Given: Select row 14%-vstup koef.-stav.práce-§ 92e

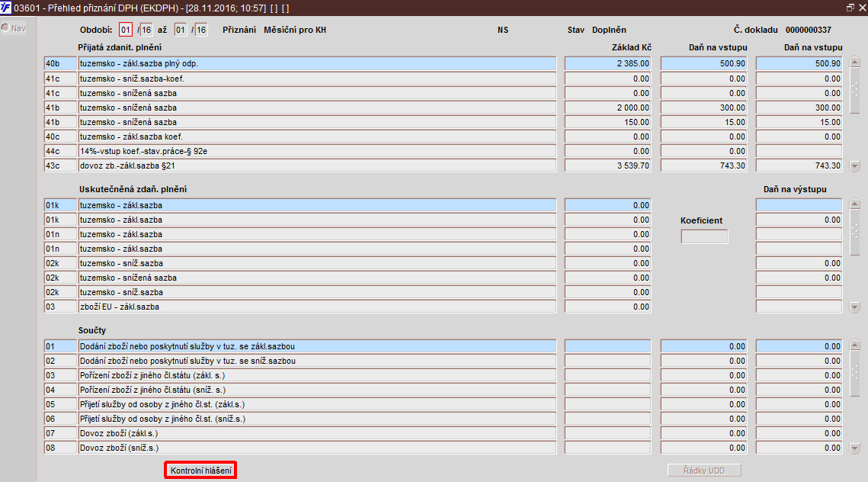Looking at the screenshot, I should pyautogui.click(x=317, y=151).
